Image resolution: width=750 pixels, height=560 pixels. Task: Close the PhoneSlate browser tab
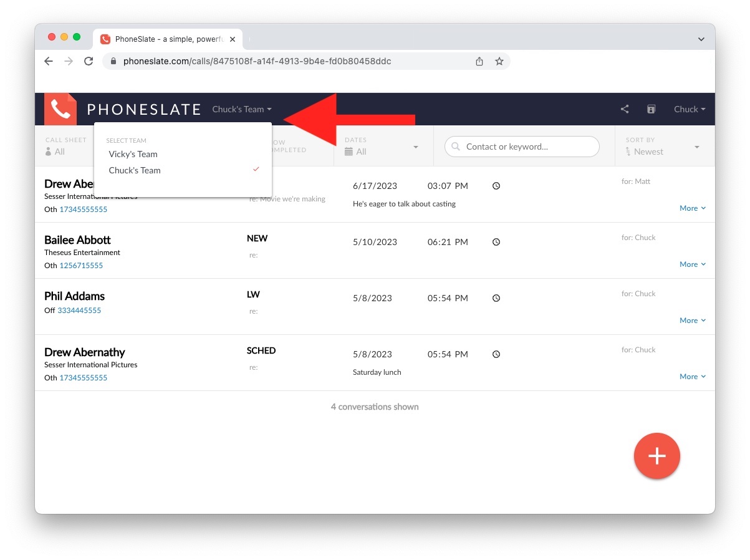point(233,39)
